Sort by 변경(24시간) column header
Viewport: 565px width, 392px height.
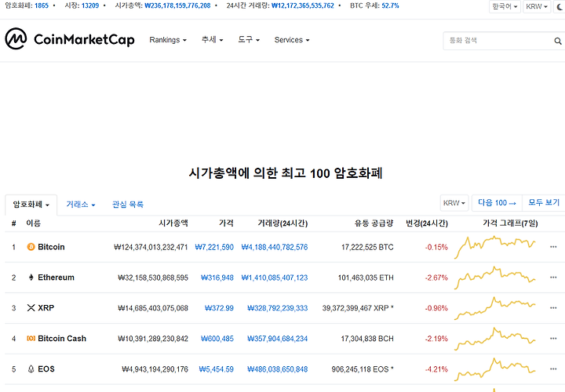pos(427,223)
